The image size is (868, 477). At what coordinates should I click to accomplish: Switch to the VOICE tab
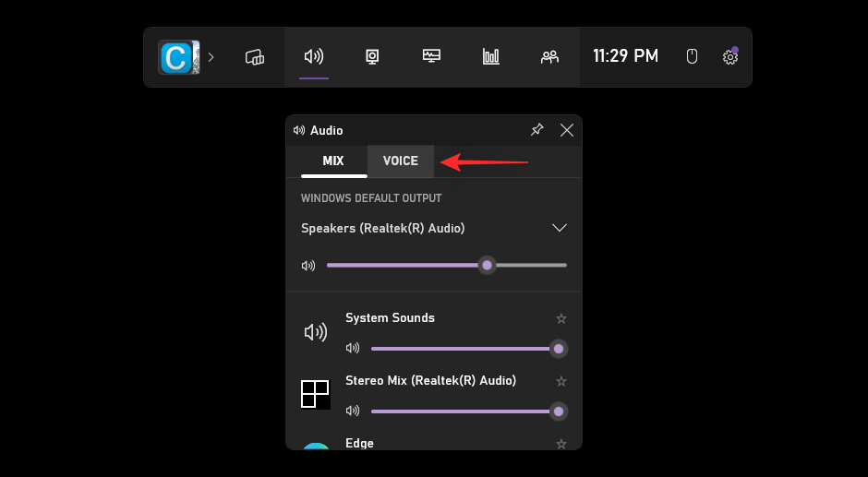pos(400,161)
